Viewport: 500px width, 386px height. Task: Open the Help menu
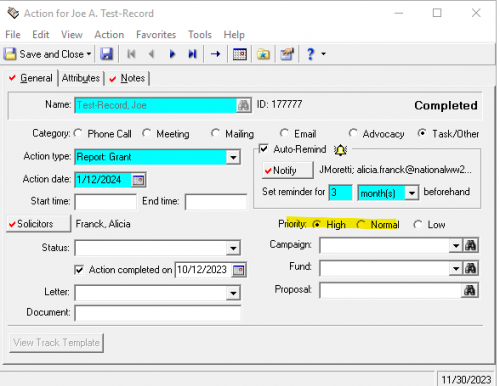tap(234, 34)
